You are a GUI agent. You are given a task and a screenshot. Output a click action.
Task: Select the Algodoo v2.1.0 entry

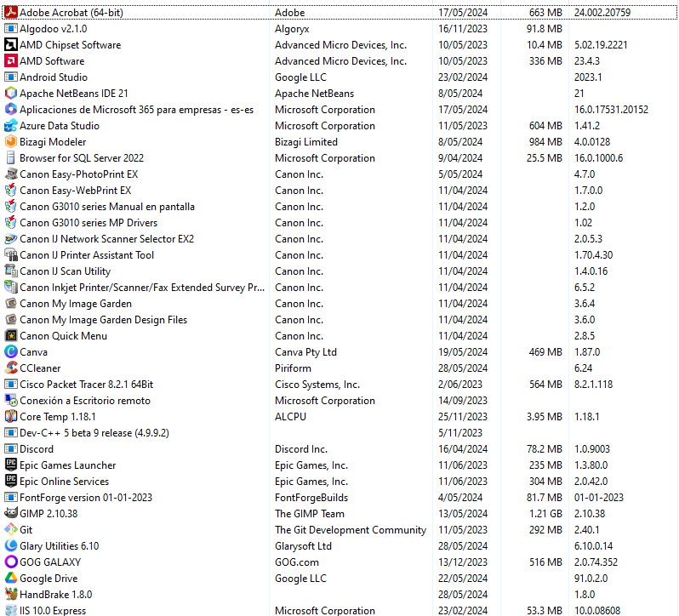(x=54, y=29)
